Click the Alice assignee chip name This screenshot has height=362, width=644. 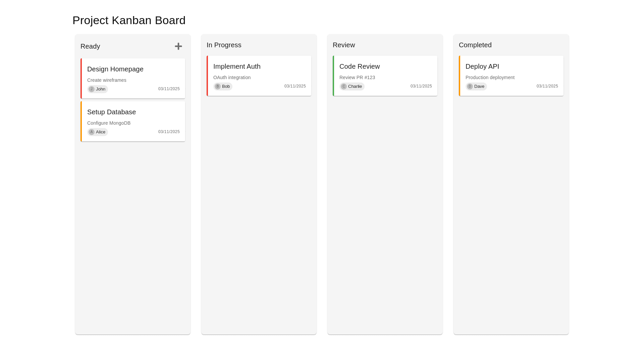pyautogui.click(x=101, y=132)
